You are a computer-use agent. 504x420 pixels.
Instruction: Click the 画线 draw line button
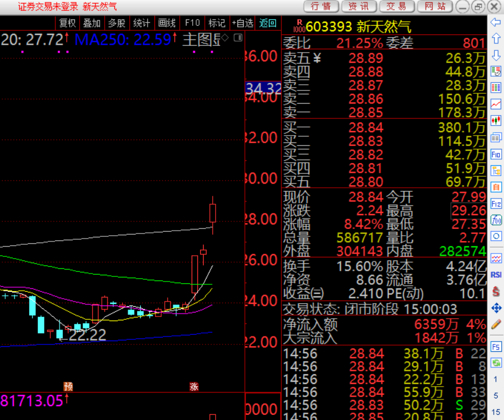click(166, 23)
